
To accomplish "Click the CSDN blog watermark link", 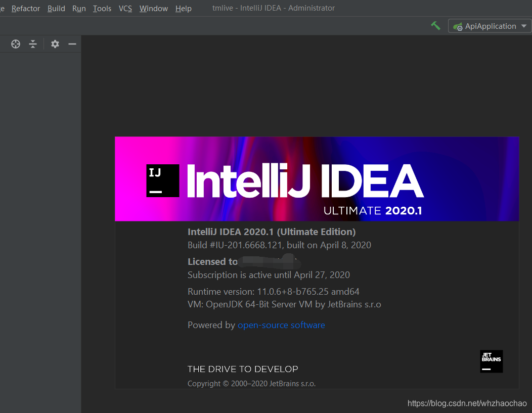I will pyautogui.click(x=466, y=403).
